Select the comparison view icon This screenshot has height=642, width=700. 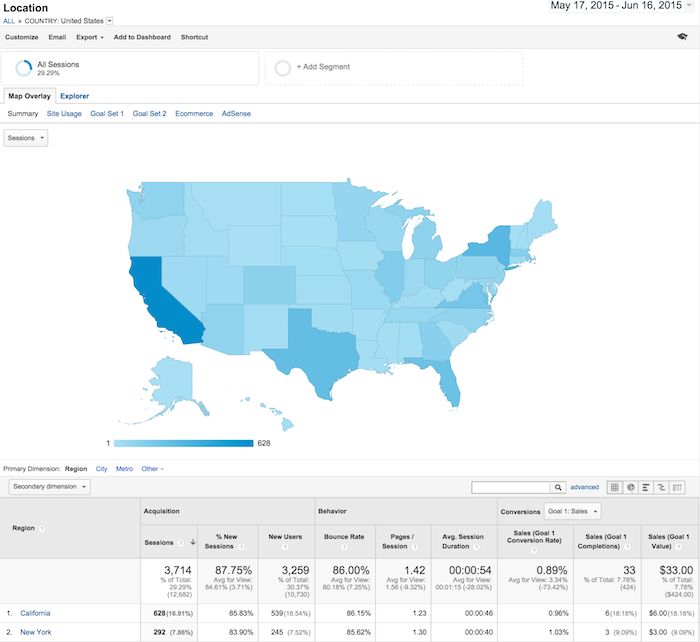pos(663,487)
